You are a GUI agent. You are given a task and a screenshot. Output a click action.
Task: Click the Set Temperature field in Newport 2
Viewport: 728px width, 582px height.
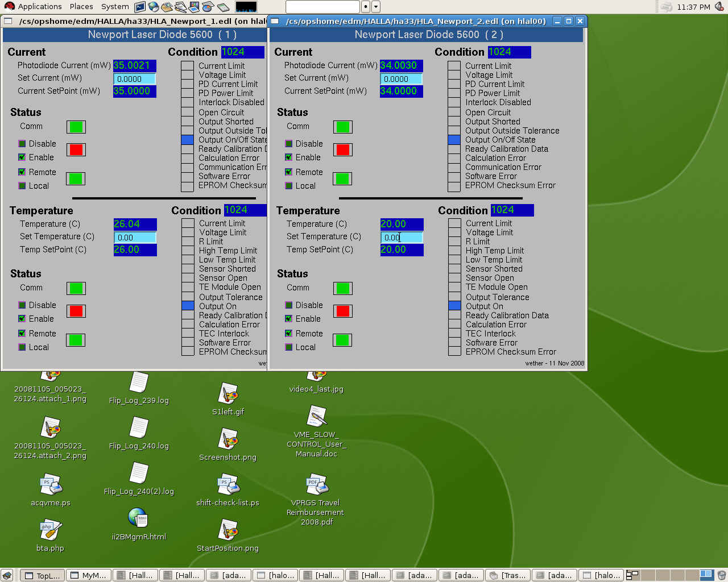tap(402, 238)
